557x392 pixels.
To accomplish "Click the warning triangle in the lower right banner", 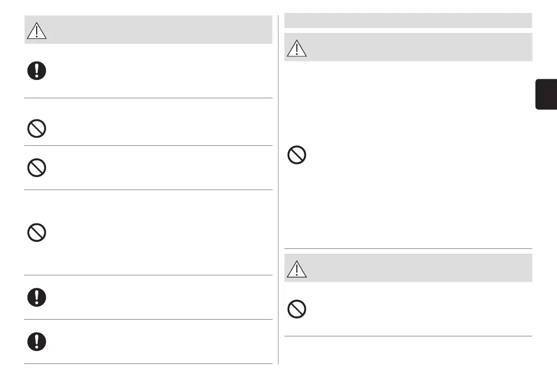I will (297, 268).
